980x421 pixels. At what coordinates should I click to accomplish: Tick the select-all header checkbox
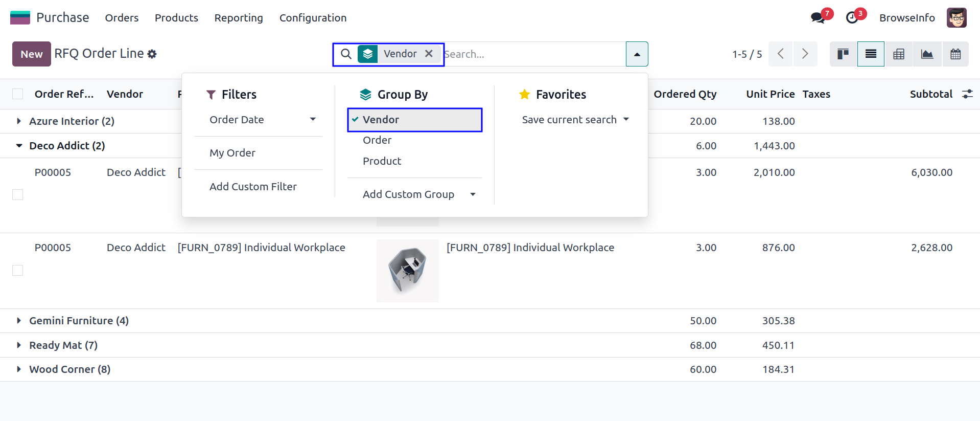pos(18,94)
